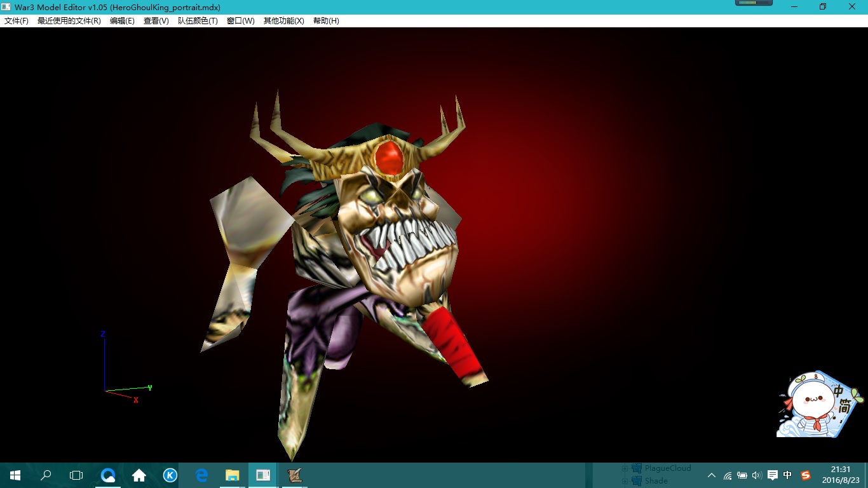Open taskbar search magnifier

(x=46, y=475)
